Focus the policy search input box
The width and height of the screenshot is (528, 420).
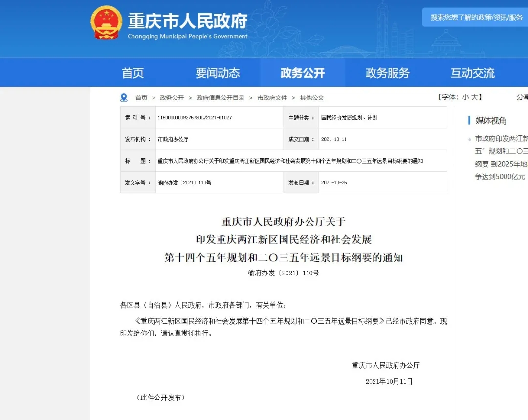coord(475,17)
